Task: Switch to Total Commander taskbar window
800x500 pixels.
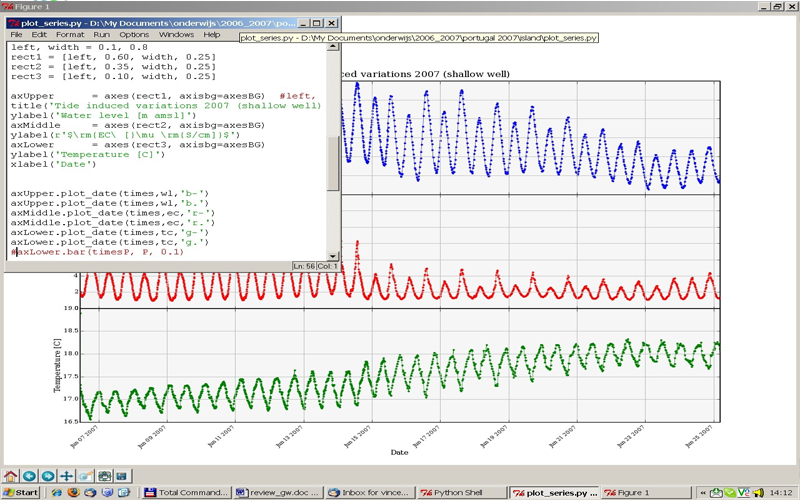Action: click(x=185, y=493)
